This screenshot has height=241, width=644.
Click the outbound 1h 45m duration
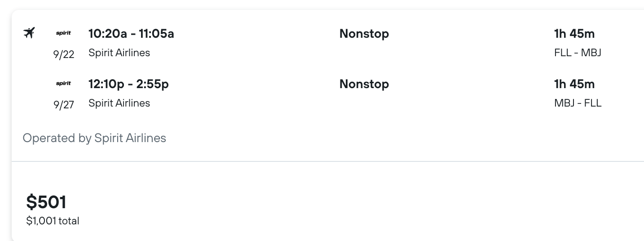[574, 34]
